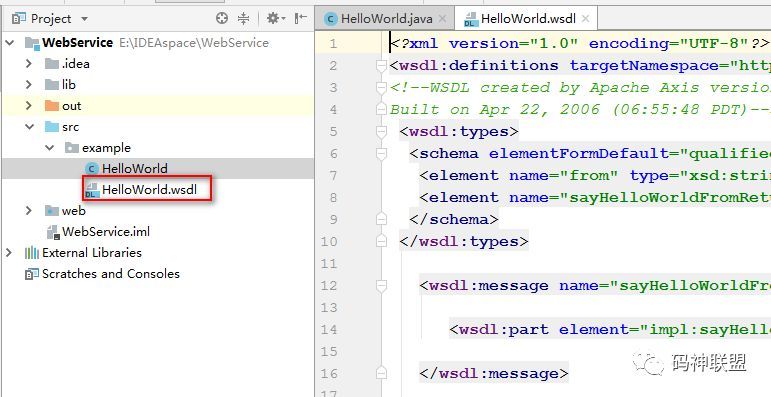Expand External Libraries node
Screen dimensions: 771x397
coord(9,252)
